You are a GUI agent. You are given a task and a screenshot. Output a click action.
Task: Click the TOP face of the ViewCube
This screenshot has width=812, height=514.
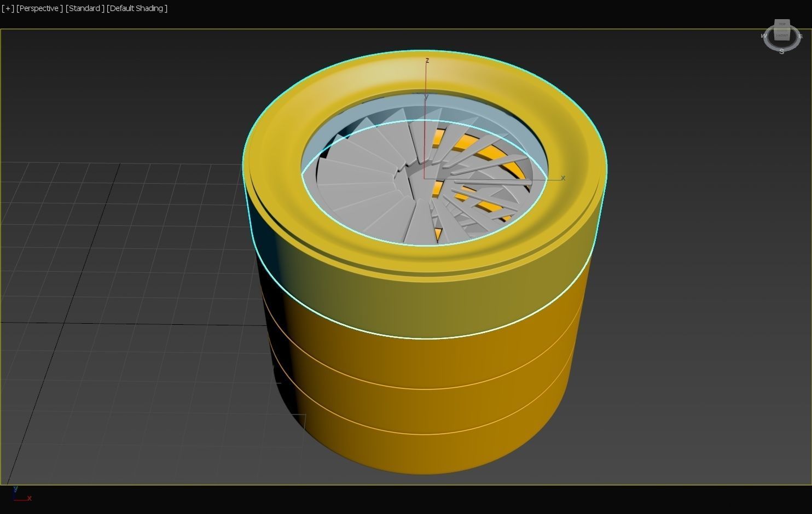[782, 24]
